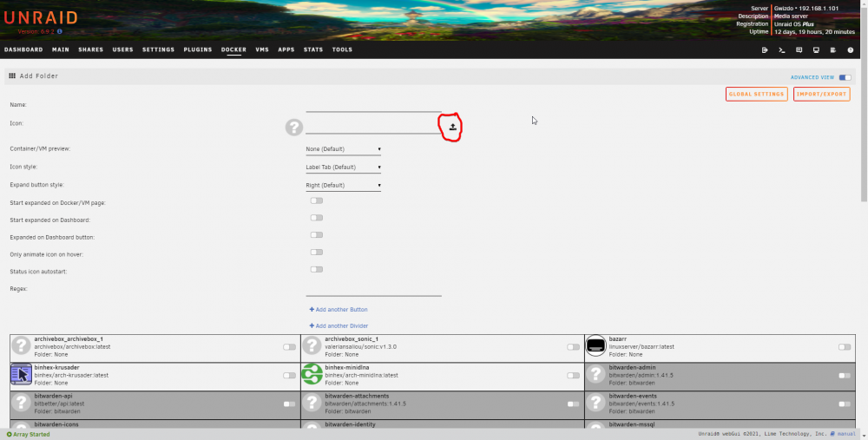Open the Container/VM preview dropdown
This screenshot has height=440, width=868.
(343, 149)
